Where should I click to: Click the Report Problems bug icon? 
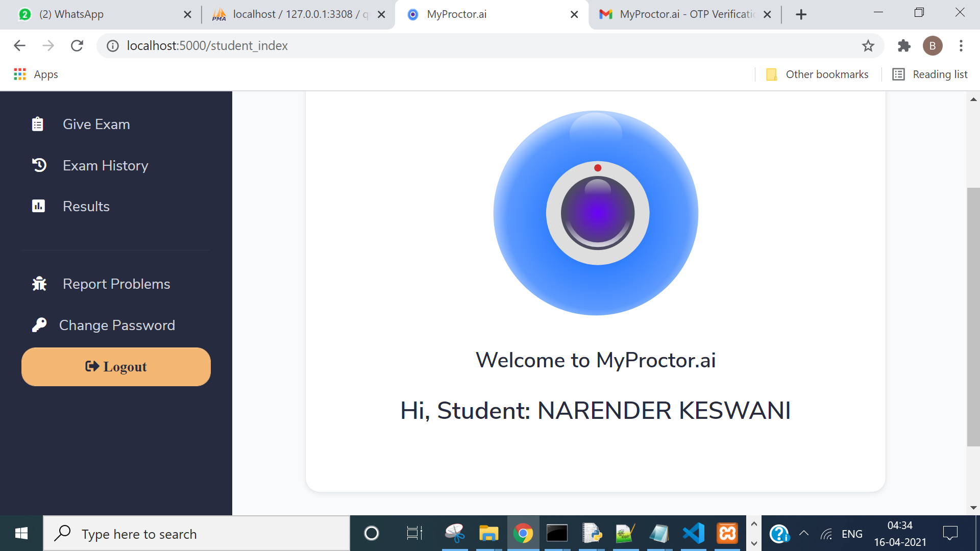39,284
